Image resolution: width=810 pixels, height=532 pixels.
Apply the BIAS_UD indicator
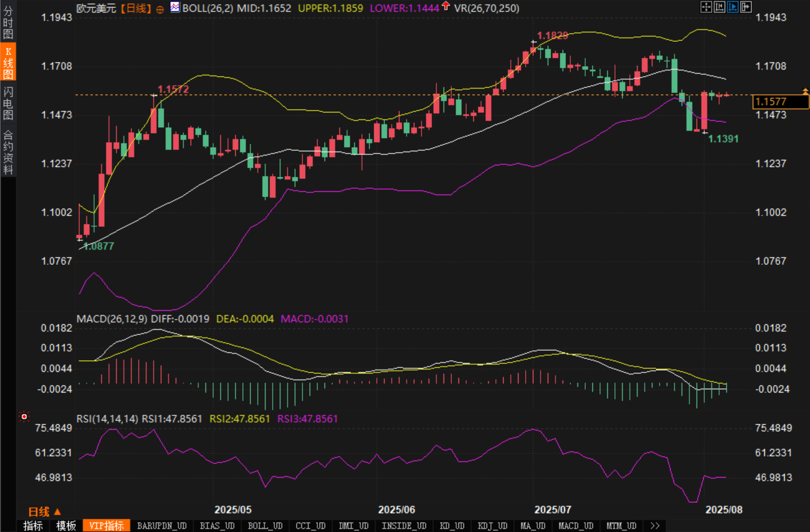click(217, 526)
